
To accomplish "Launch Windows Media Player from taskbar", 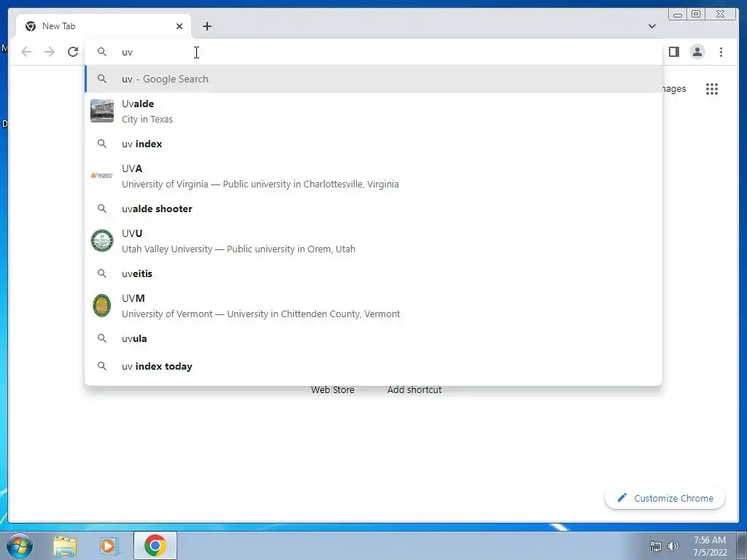I will (x=108, y=545).
